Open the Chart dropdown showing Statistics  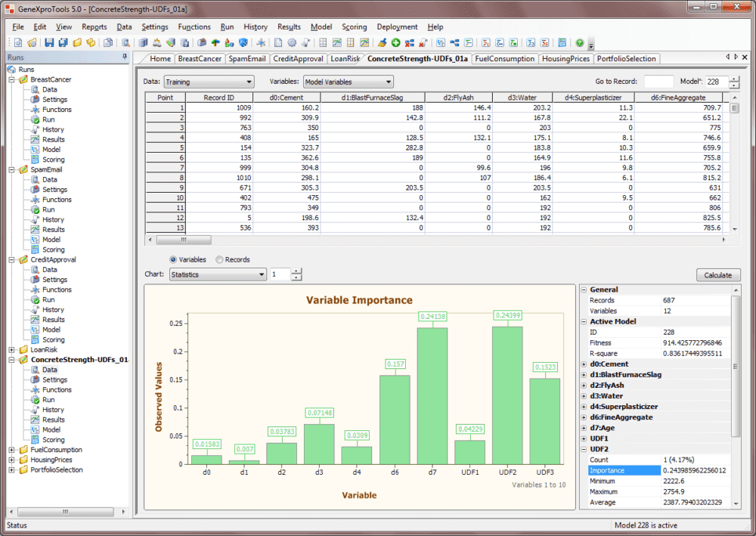coord(218,274)
